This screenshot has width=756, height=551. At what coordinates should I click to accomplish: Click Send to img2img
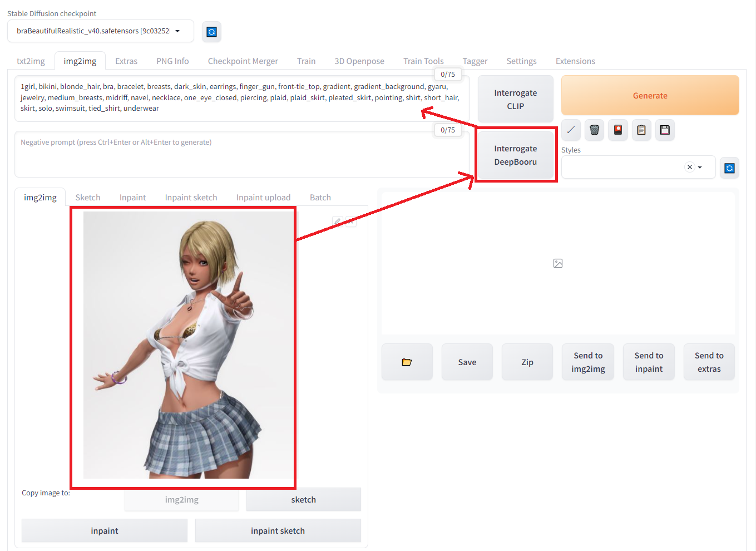click(588, 362)
